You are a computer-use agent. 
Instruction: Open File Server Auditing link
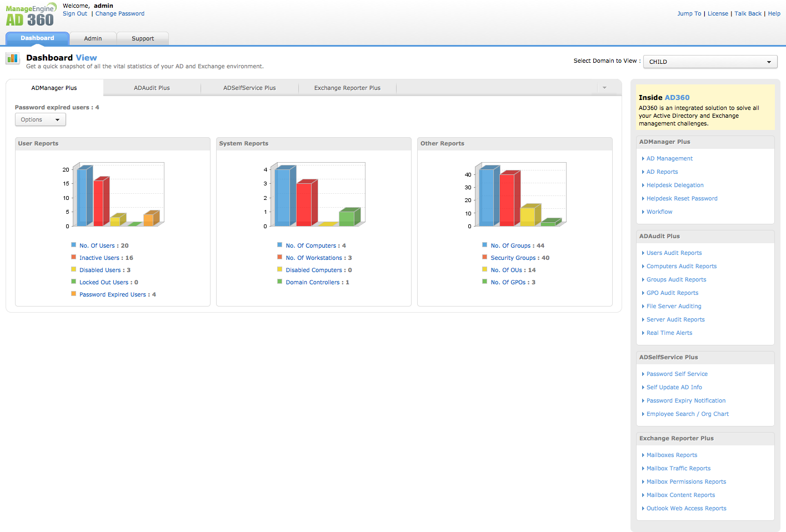tap(674, 306)
